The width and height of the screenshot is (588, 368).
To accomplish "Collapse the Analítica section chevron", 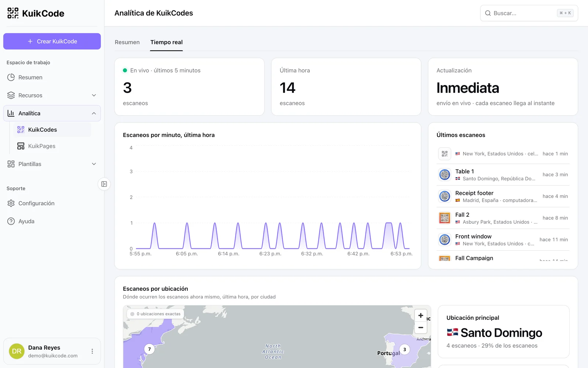I will point(94,113).
